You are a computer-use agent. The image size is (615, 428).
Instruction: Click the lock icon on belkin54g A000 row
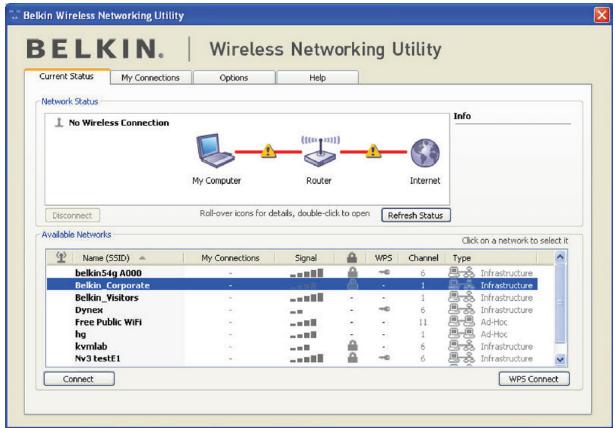click(x=353, y=272)
